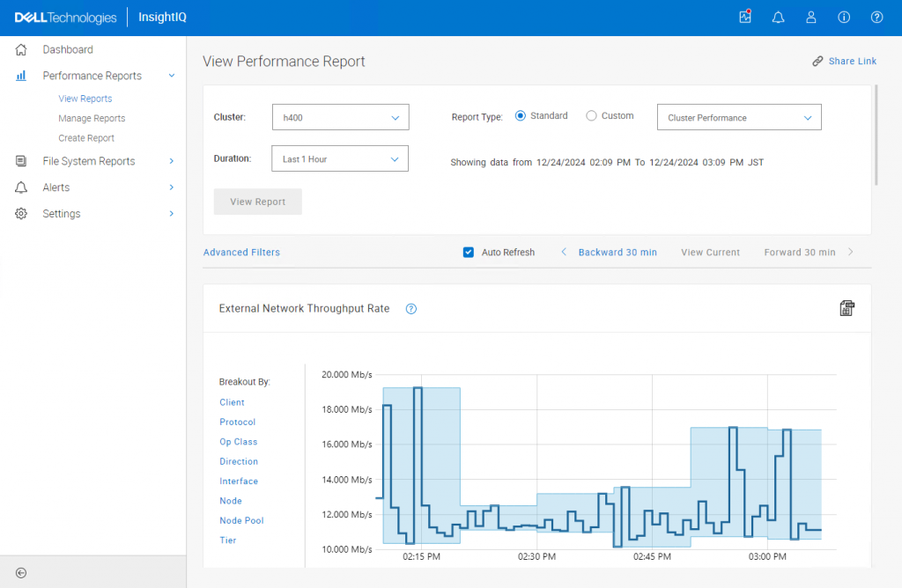Click the Backward 30 min link
902x588 pixels.
(x=617, y=253)
